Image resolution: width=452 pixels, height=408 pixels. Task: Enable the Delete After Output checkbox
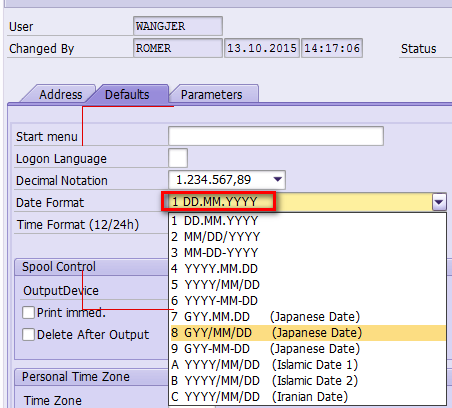[28, 334]
